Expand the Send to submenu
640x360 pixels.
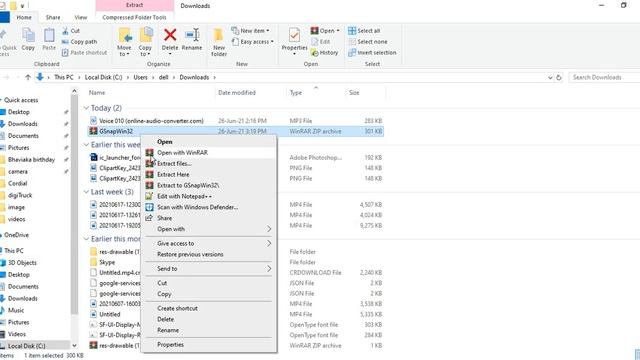(x=269, y=269)
